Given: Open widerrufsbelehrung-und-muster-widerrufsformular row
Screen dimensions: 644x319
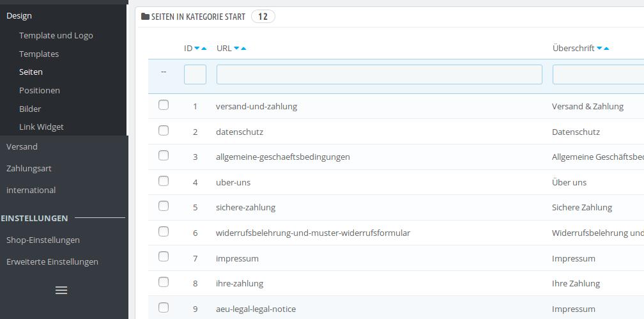Looking at the screenshot, I should coord(313,233).
